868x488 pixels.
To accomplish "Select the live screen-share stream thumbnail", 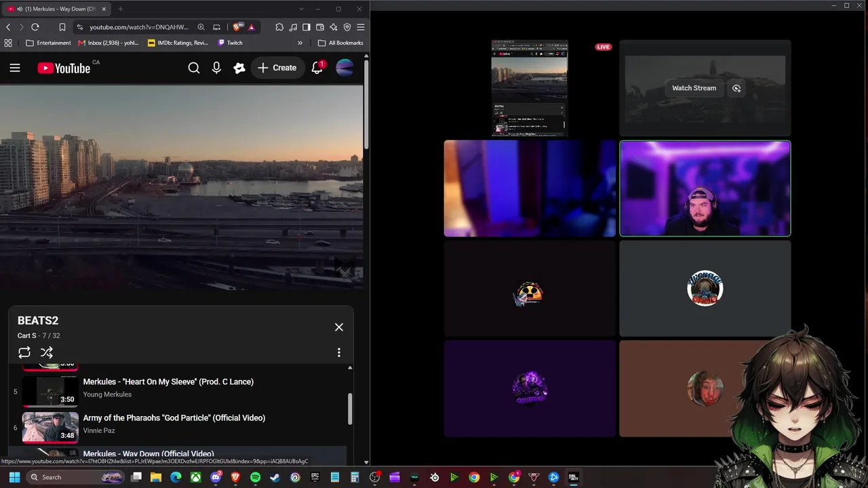I will click(530, 88).
